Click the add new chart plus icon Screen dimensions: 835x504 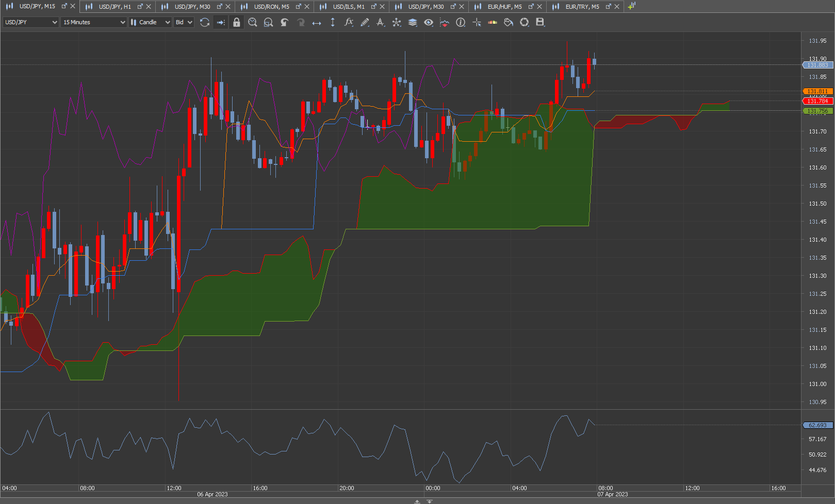coord(632,6)
